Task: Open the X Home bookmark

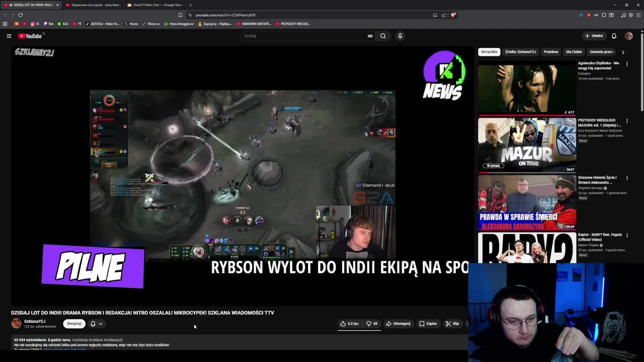Action: pyautogui.click(x=131, y=24)
